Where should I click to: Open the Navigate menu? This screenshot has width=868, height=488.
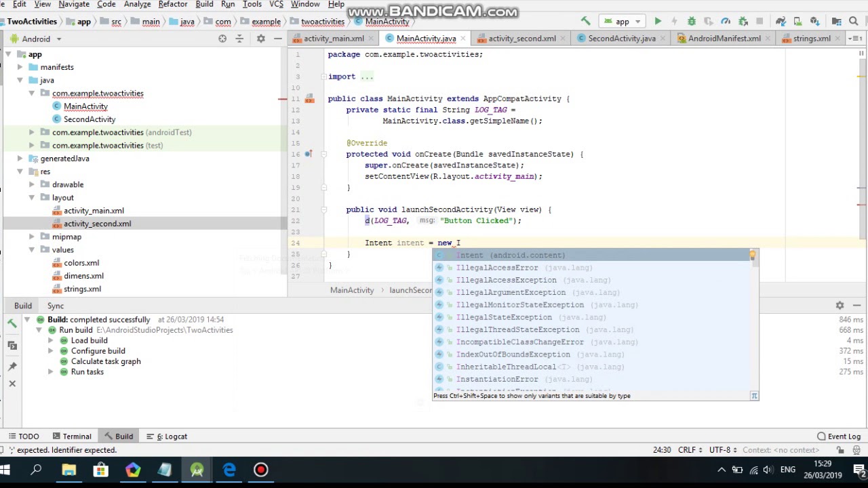(x=74, y=4)
